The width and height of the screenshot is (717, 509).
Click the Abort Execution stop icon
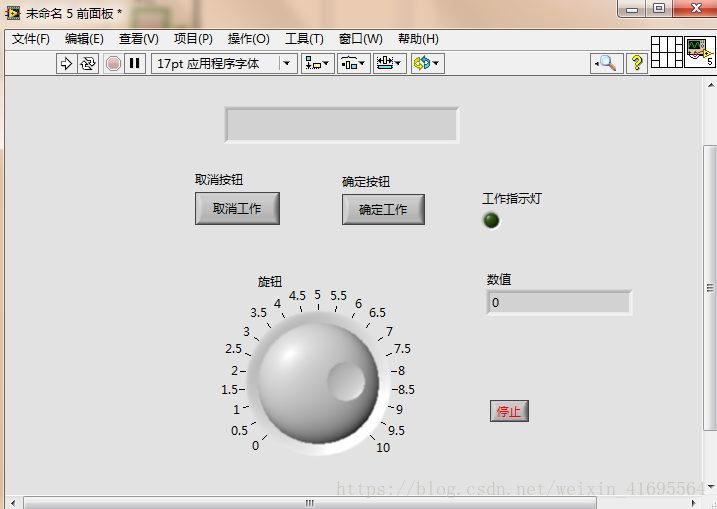click(x=113, y=63)
